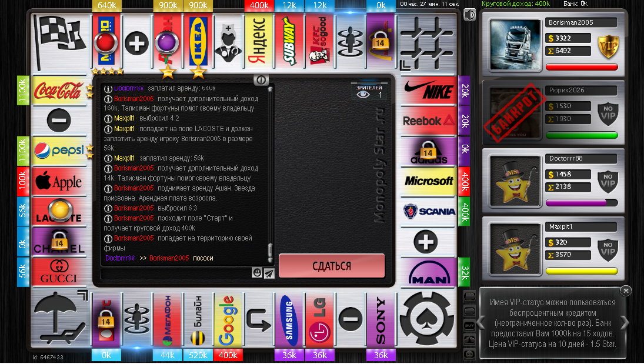Image resolution: width=644 pixels, height=364 pixels.
Task: Open the Subway property cell
Action: [x=289, y=42]
